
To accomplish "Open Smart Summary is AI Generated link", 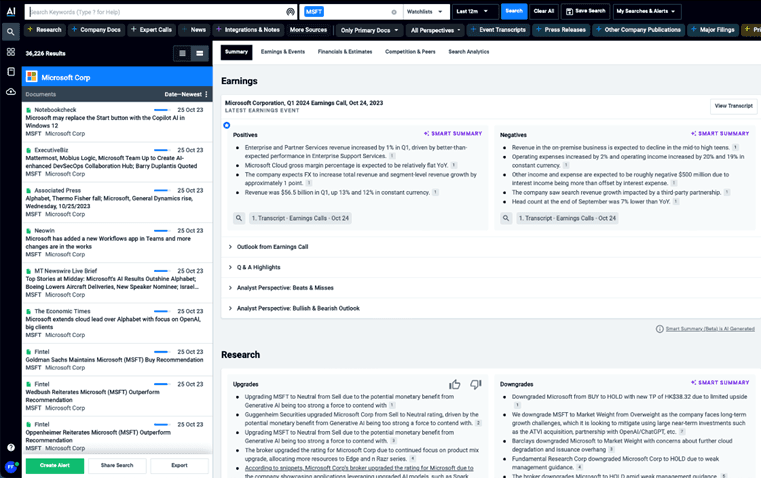I will coord(710,329).
